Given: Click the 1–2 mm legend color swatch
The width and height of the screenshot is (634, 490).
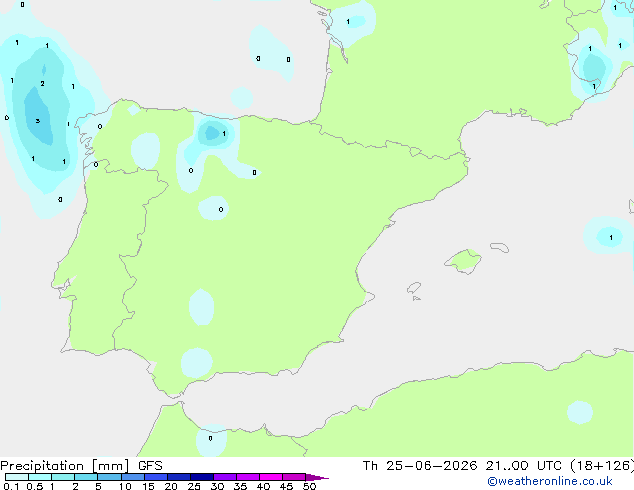Looking at the screenshot, I should pos(63,477).
